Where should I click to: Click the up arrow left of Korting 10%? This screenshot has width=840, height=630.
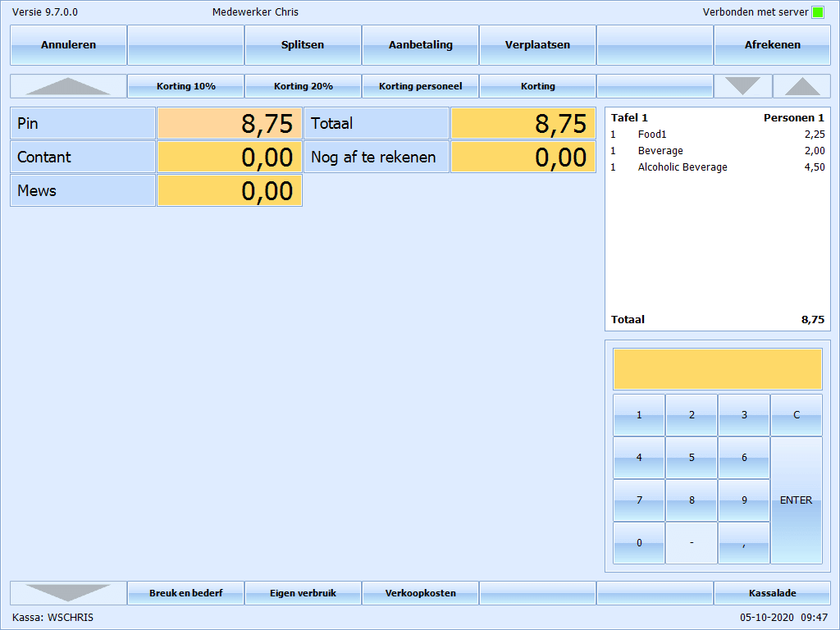click(68, 86)
